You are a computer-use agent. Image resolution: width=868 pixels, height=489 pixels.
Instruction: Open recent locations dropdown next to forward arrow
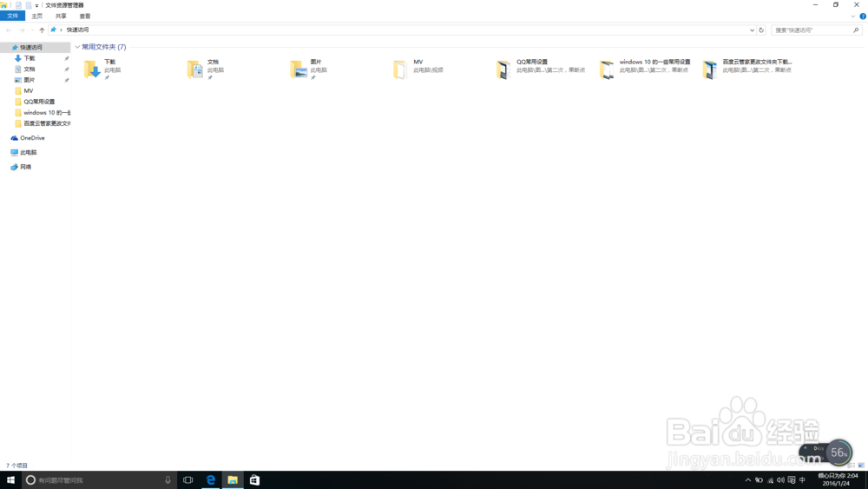32,30
